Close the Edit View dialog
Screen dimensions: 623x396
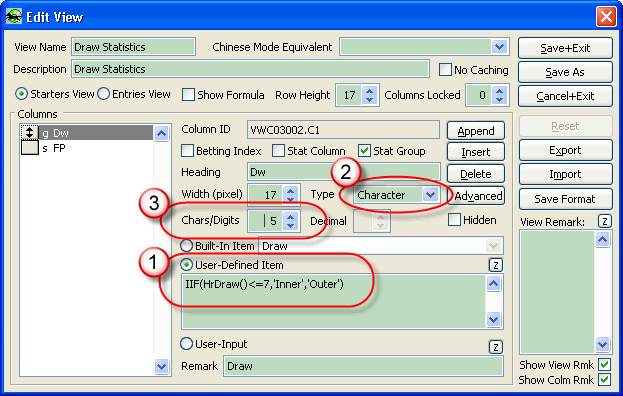coord(606,17)
